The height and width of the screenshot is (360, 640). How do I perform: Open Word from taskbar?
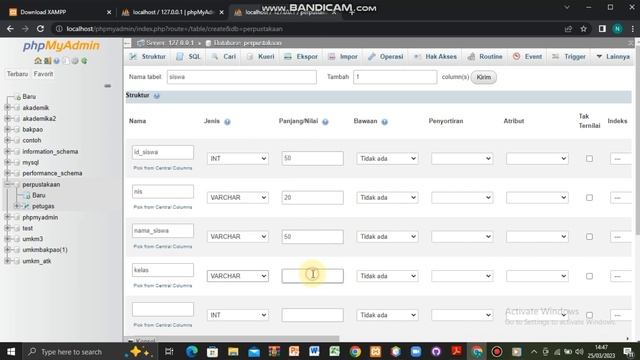(314, 351)
